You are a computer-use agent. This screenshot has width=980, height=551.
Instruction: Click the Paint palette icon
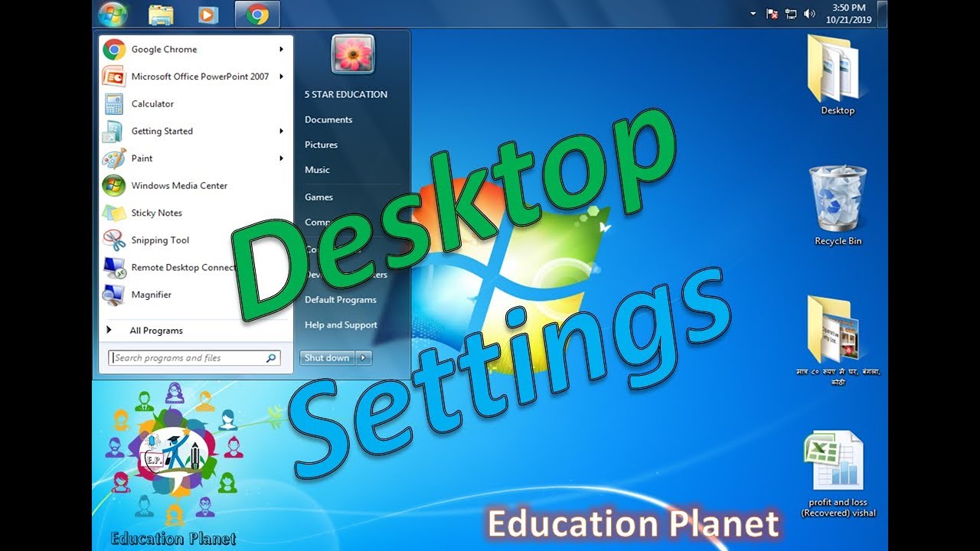pos(114,158)
